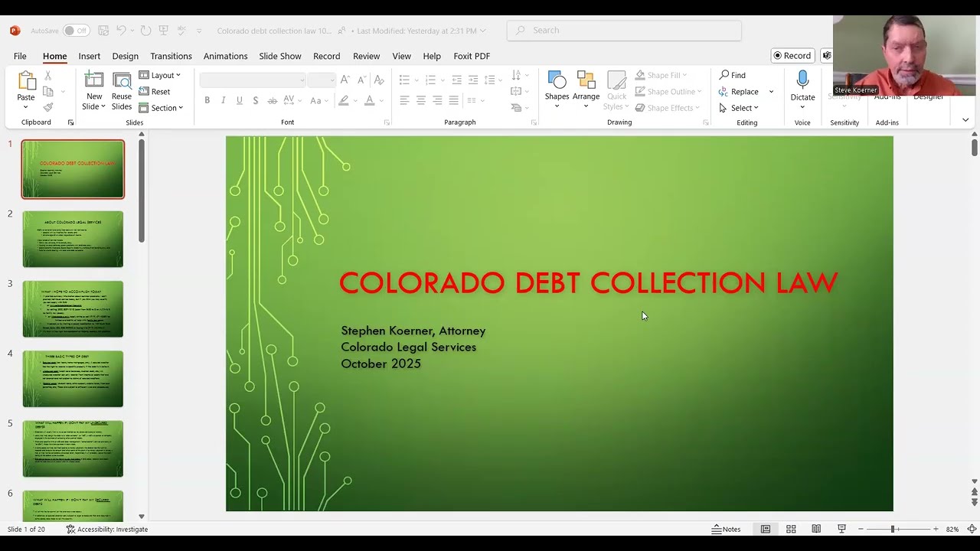Switch to Design tab
The height and width of the screenshot is (551, 980).
125,56
